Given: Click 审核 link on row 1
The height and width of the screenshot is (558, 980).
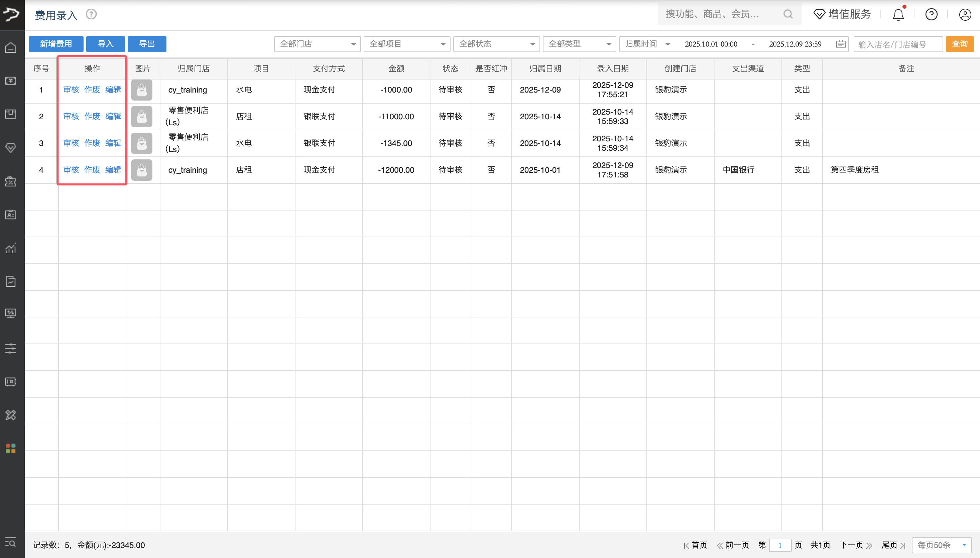Looking at the screenshot, I should [71, 90].
